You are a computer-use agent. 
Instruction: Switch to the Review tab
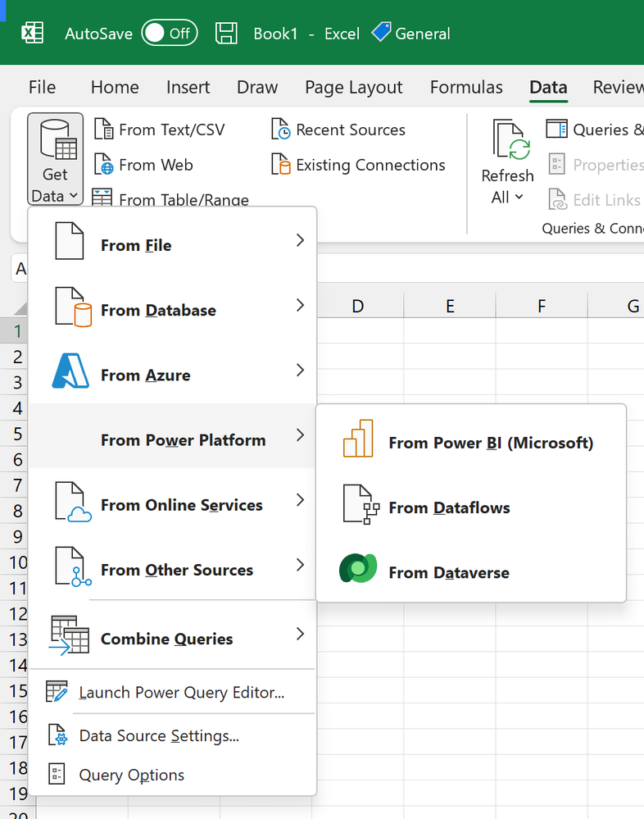pos(619,87)
